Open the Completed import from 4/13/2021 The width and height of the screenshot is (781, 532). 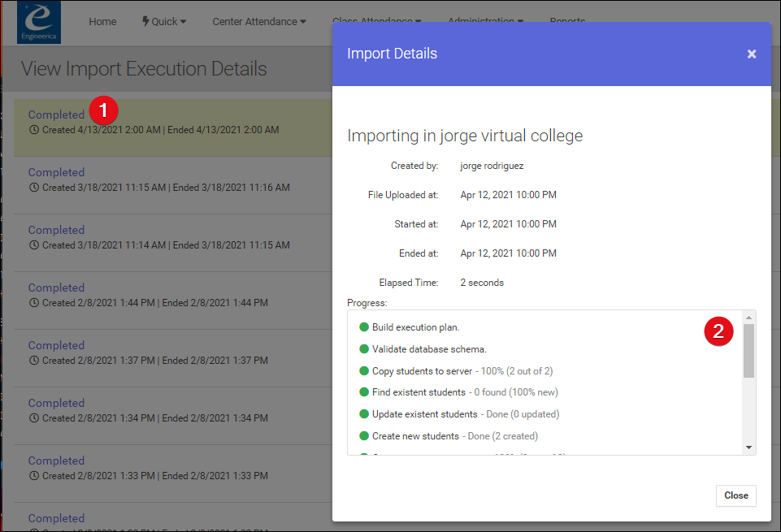click(56, 115)
